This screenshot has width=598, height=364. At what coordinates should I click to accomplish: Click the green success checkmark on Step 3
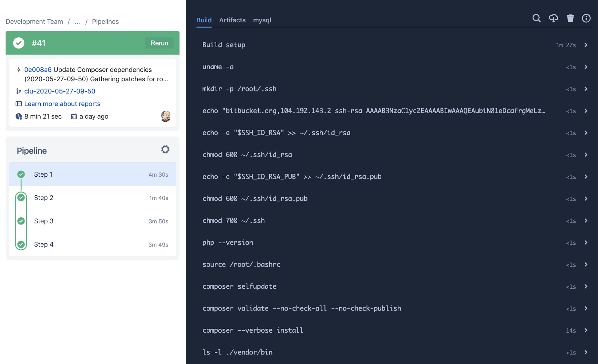coord(21,221)
